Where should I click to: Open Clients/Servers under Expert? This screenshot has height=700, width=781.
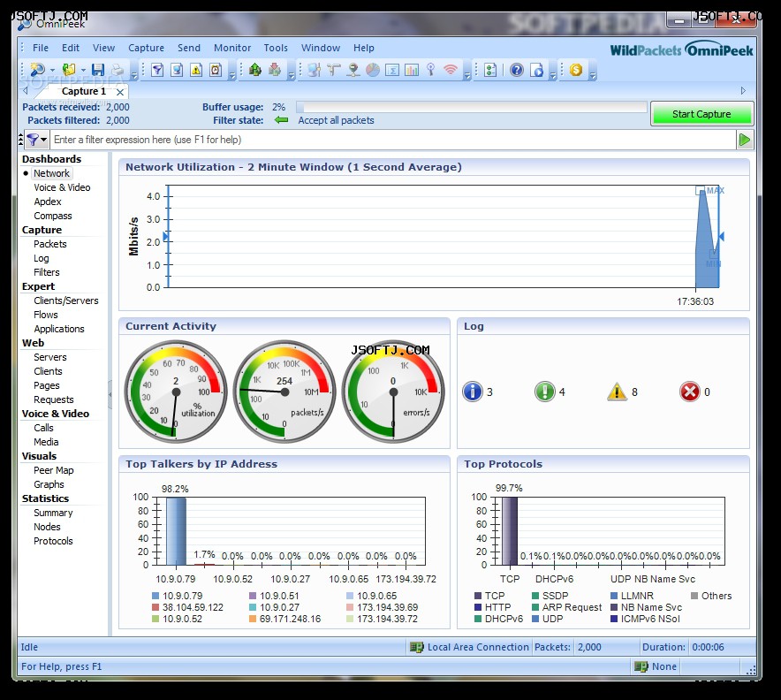coord(65,301)
